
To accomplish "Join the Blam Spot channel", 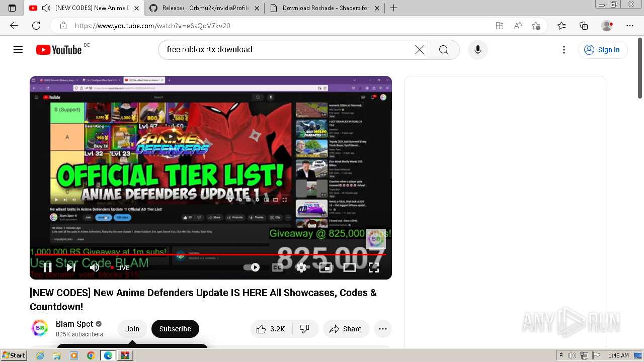I will [x=132, y=329].
